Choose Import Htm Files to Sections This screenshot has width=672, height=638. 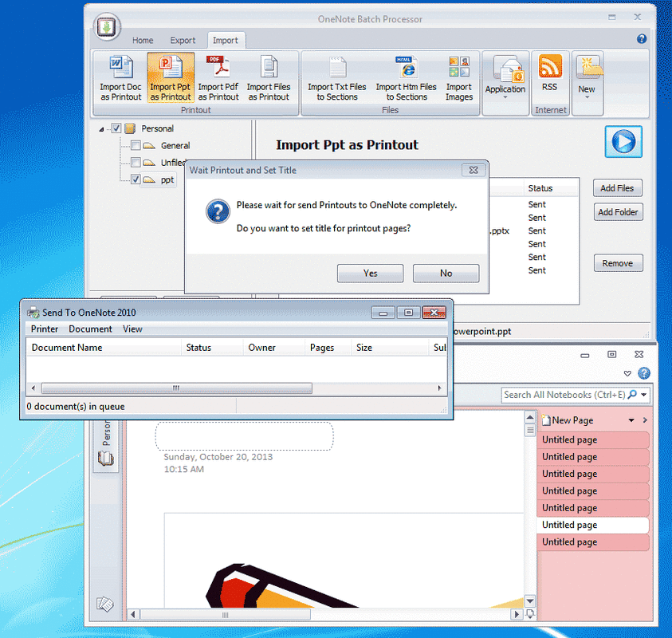(407, 79)
